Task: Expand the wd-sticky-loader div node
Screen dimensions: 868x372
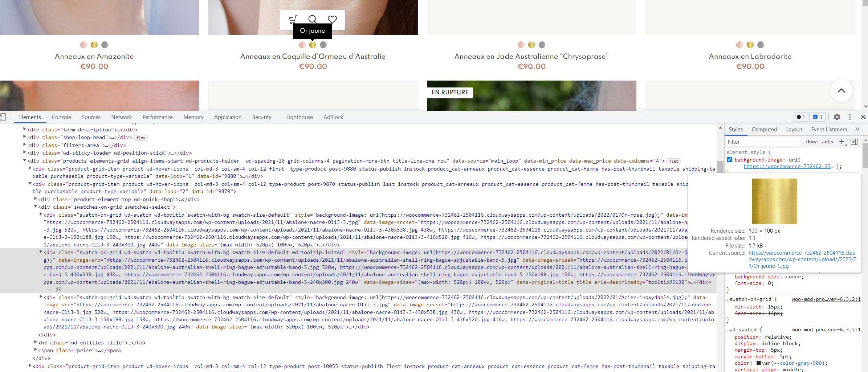Action: tap(24, 152)
